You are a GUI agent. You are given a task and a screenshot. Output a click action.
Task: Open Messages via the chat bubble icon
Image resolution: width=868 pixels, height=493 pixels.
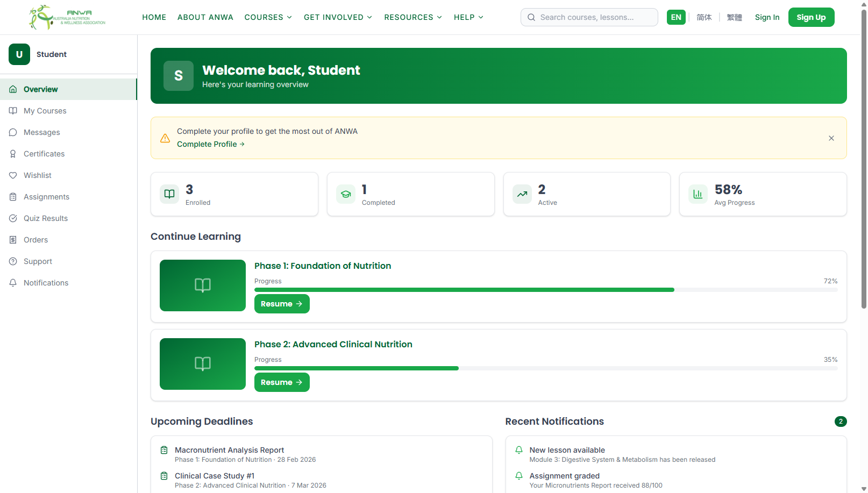click(x=13, y=132)
